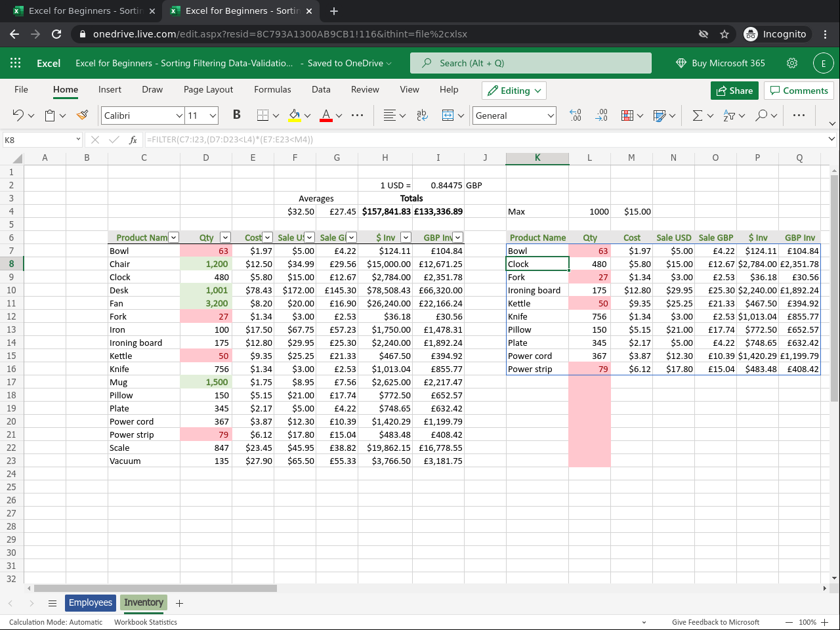The width and height of the screenshot is (840, 630).
Task: Click the Wrap Text icon
Action: [x=422, y=115]
